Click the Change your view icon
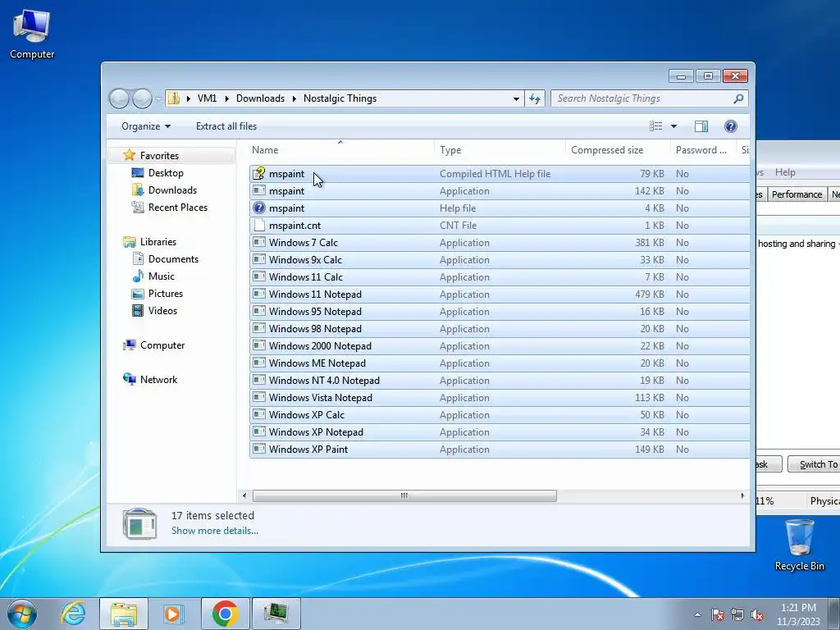This screenshot has height=630, width=840. [655, 126]
